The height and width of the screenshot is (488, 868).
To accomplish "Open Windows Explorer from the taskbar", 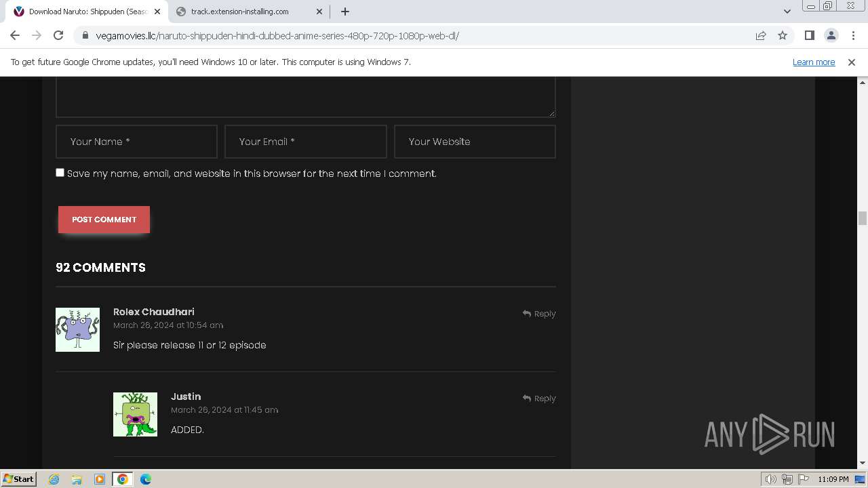I will (x=77, y=479).
